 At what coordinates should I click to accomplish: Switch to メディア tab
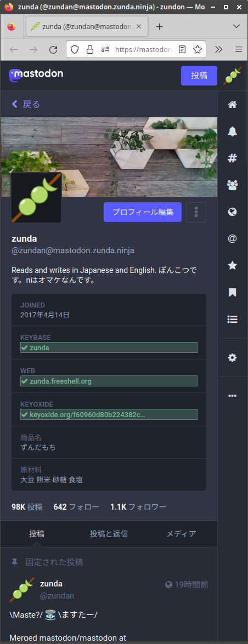181,534
